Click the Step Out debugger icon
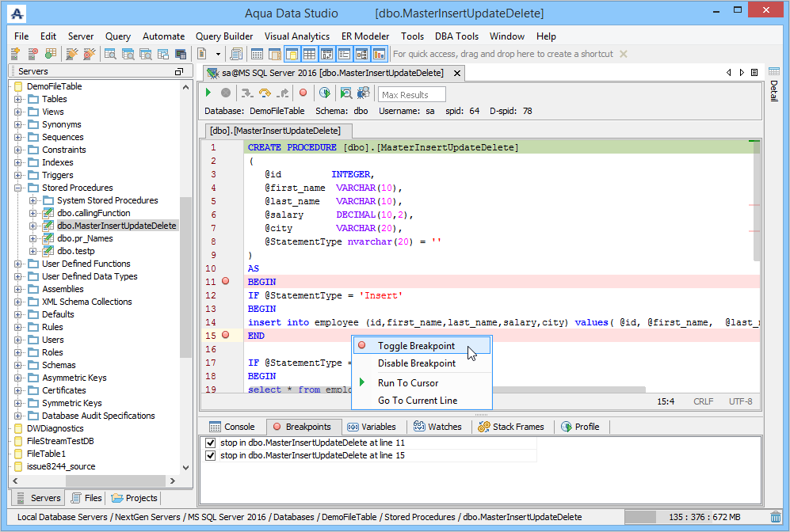 coord(282,93)
